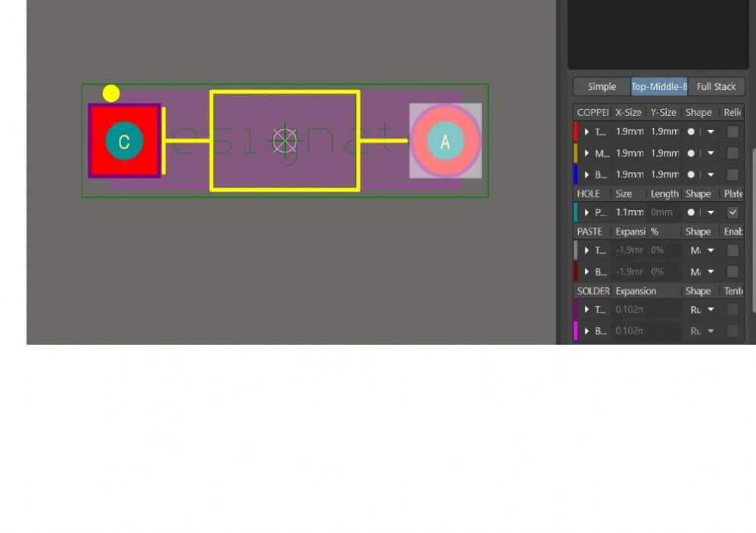Open the Full Stack tab
This screenshot has height=533, width=756.
pyautogui.click(x=716, y=87)
